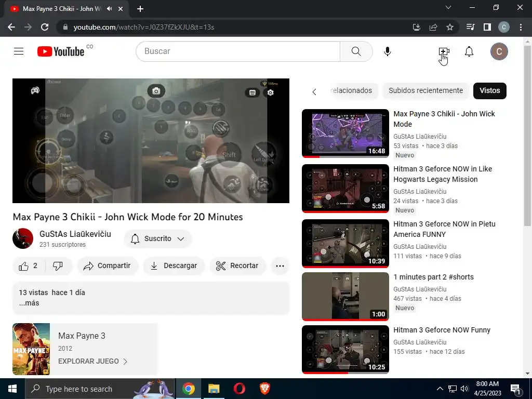
Task: Open the YouTube hamburger guide menu
Action: point(19,51)
